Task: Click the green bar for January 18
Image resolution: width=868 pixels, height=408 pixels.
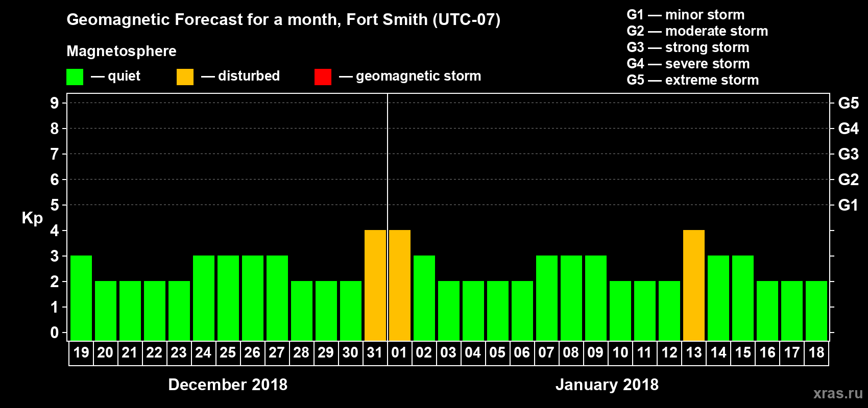Action: pos(816,311)
